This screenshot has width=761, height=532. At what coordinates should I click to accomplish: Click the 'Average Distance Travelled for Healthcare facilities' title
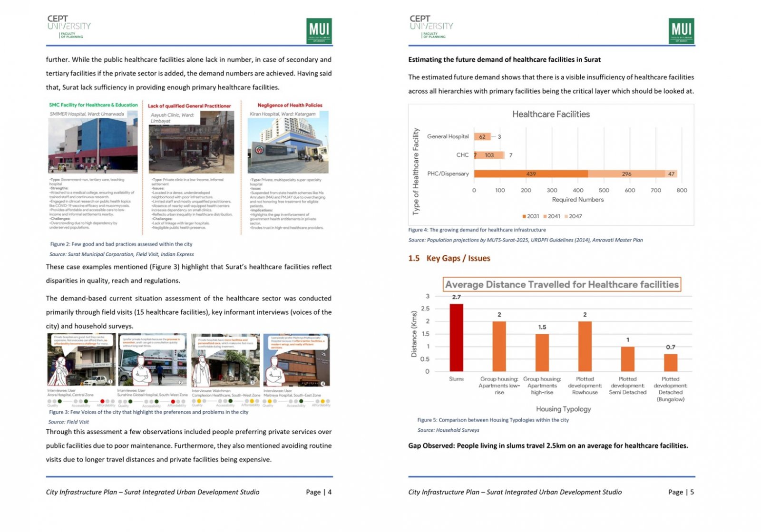[x=562, y=284]
